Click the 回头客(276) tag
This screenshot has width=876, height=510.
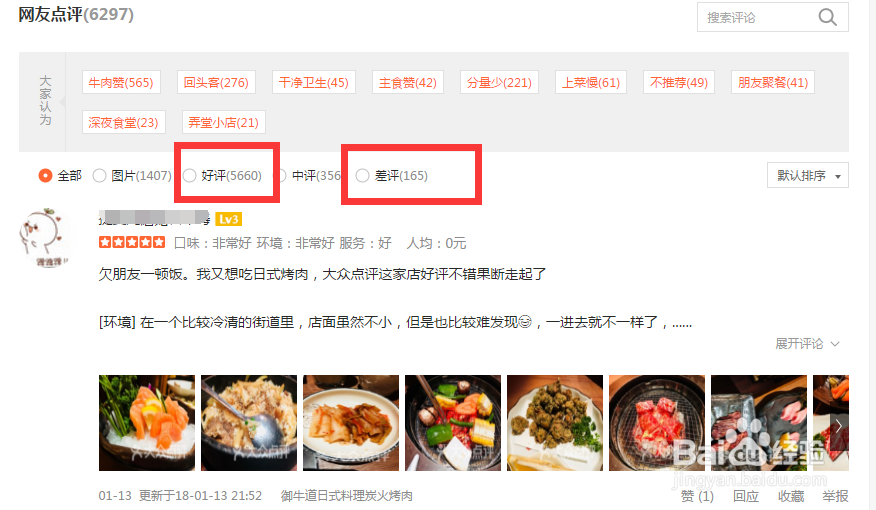[x=216, y=83]
